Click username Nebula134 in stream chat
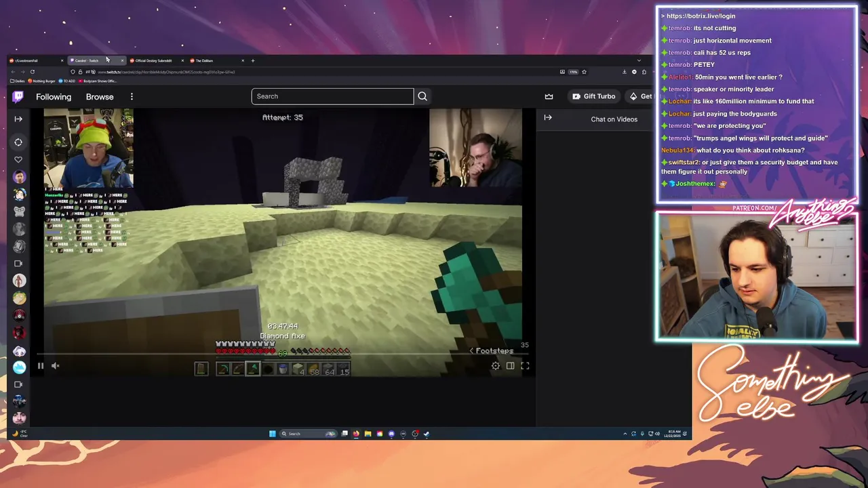Image resolution: width=868 pixels, height=488 pixels. (x=677, y=150)
